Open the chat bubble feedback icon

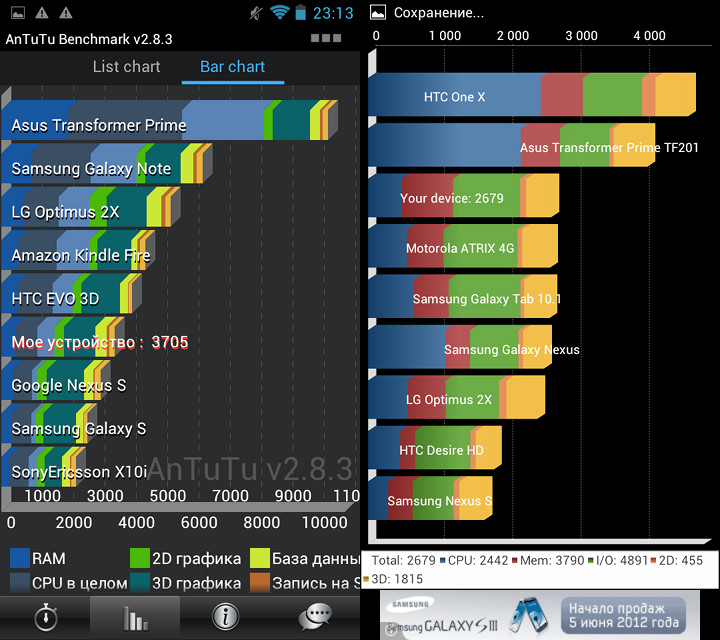315,617
